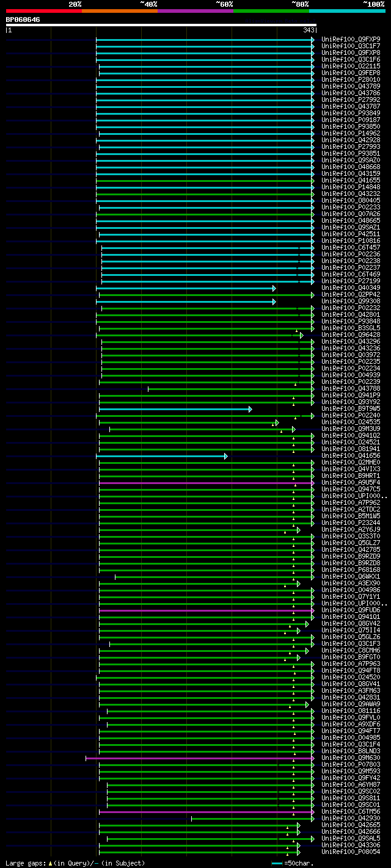The width and height of the screenshot is (391, 868).
Task: Click the green ~80% identity legend segment
Action: click(x=271, y=11)
